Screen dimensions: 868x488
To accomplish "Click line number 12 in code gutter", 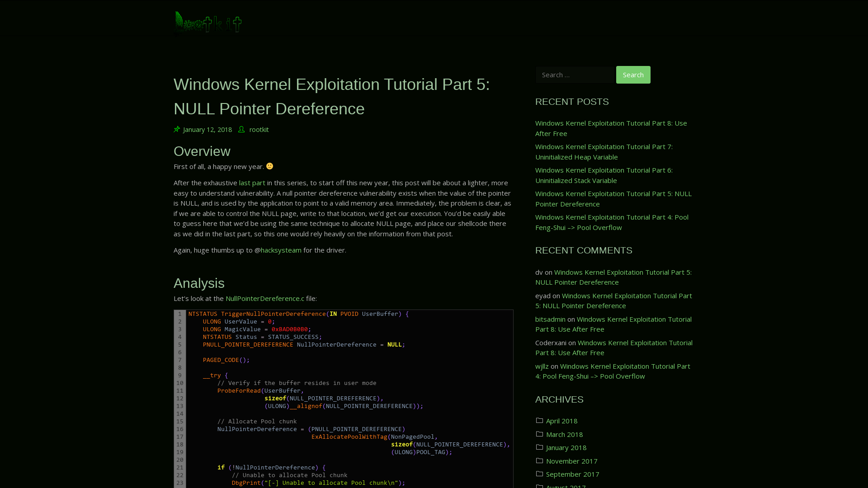I will [180, 399].
